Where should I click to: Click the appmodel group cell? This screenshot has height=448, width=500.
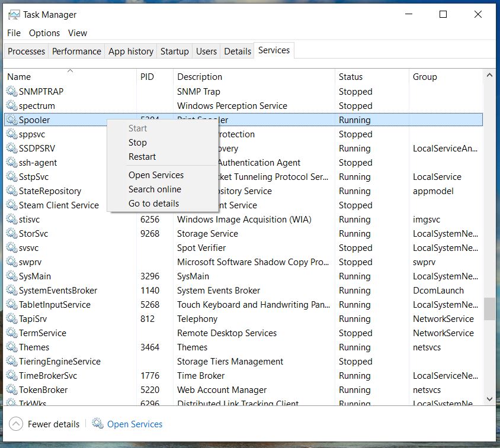tap(433, 191)
